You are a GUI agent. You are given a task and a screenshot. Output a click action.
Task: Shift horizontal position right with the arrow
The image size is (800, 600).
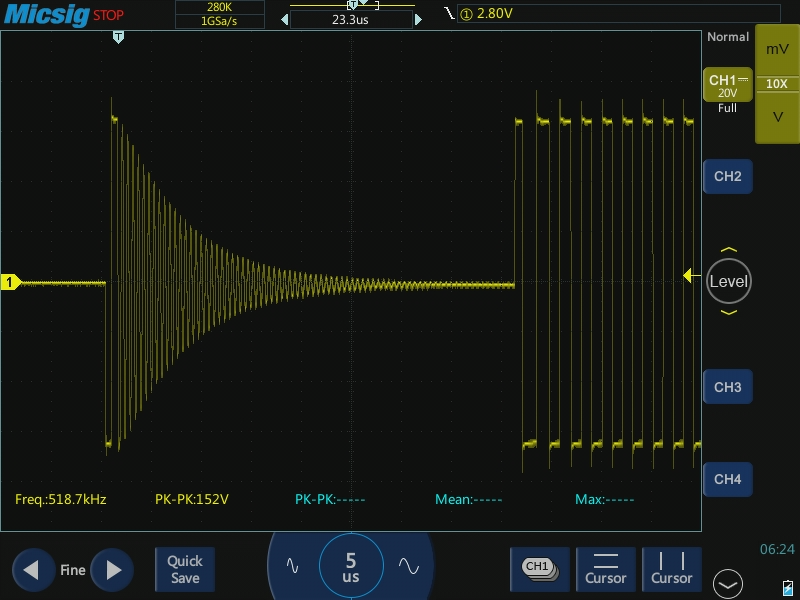pos(418,20)
